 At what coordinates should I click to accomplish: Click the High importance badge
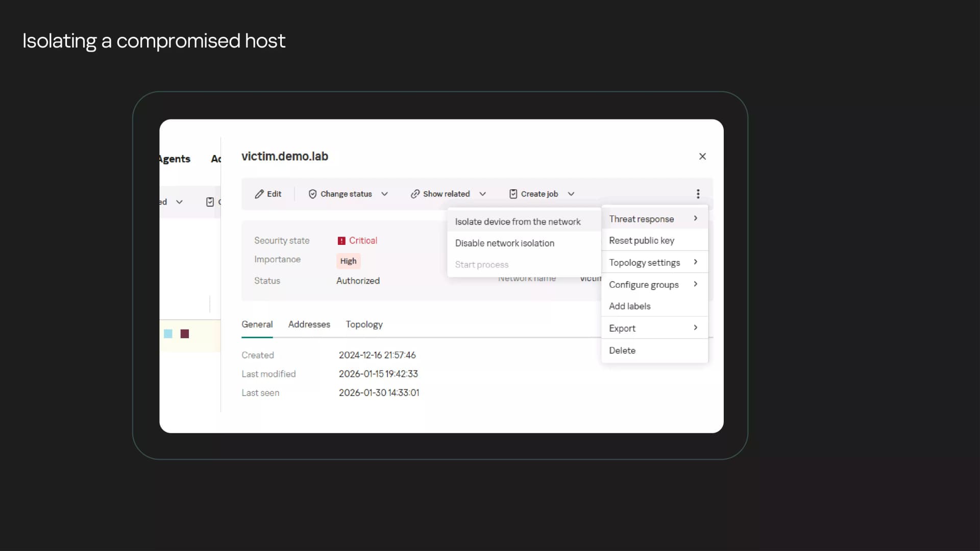coord(348,261)
